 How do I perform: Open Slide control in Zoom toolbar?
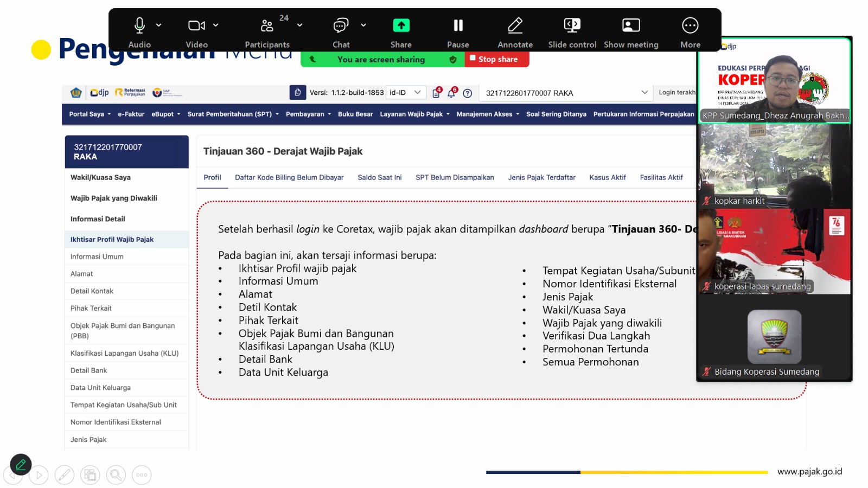coord(572,25)
